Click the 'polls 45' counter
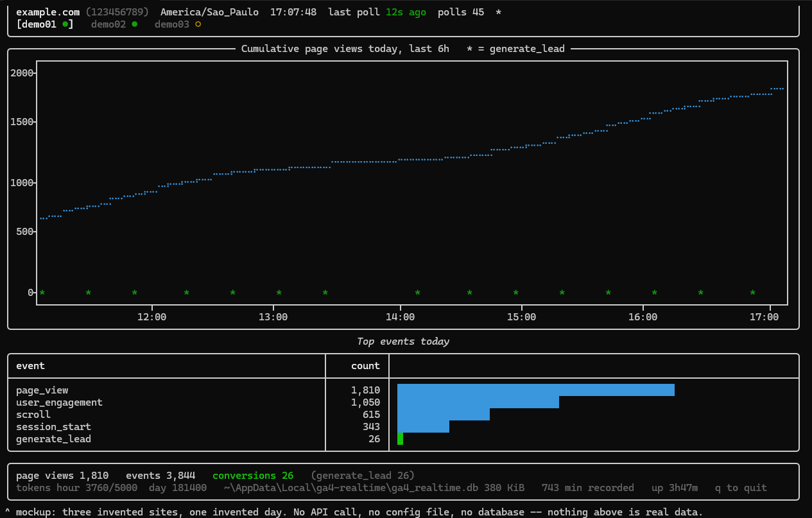The width and height of the screenshot is (812, 518). [461, 12]
